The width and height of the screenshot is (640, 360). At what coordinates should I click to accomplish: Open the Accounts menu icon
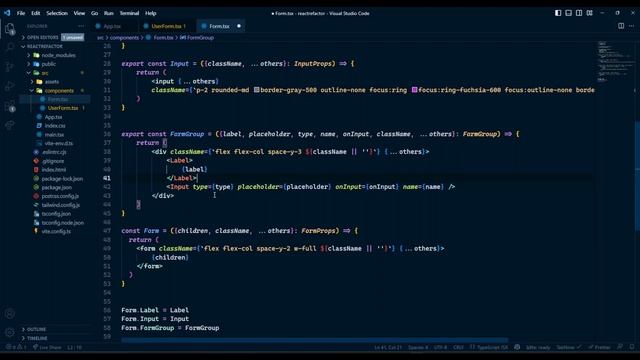click(x=10, y=313)
